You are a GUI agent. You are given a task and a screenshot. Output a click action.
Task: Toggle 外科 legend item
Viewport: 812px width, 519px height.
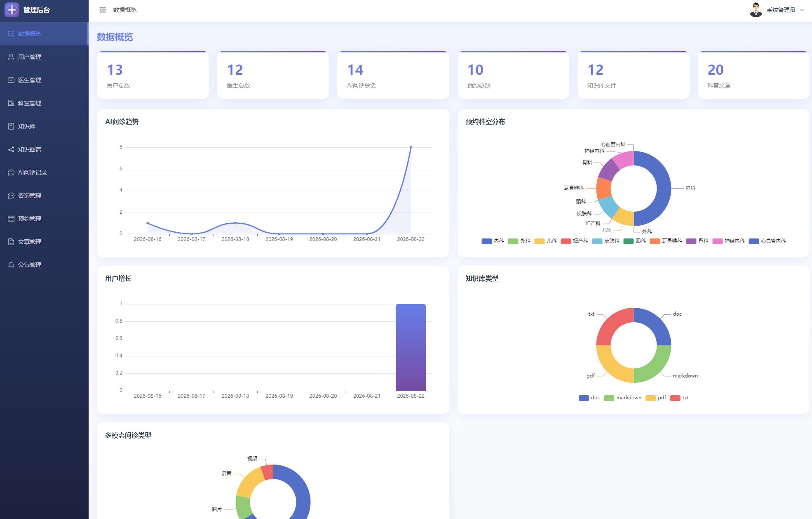[519, 241]
